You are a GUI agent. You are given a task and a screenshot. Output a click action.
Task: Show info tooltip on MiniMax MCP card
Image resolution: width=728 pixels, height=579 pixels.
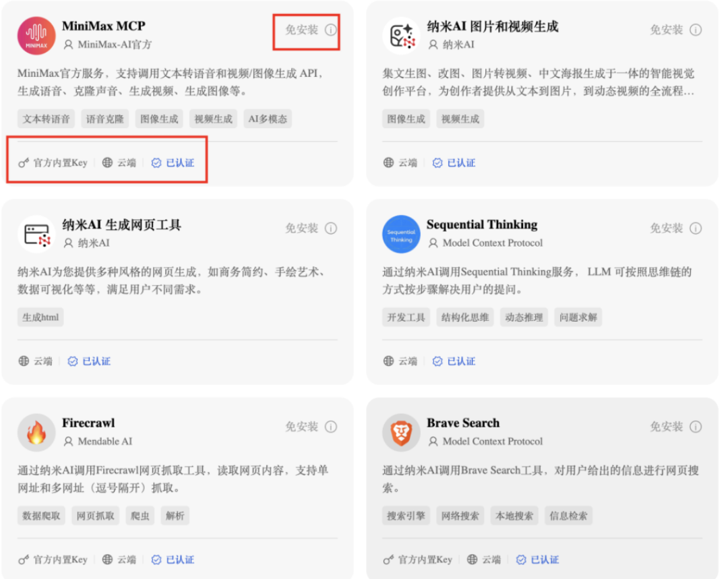tap(330, 30)
